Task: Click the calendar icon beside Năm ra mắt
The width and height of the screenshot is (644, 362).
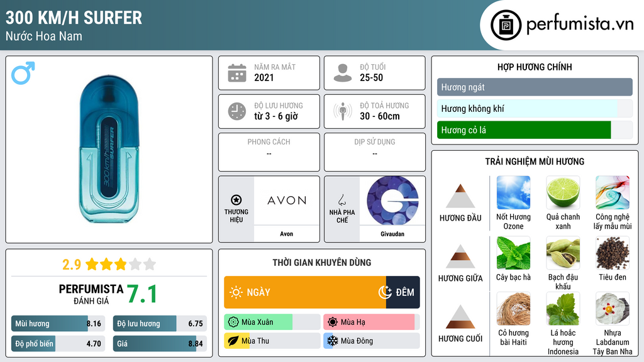Action: 237,73
